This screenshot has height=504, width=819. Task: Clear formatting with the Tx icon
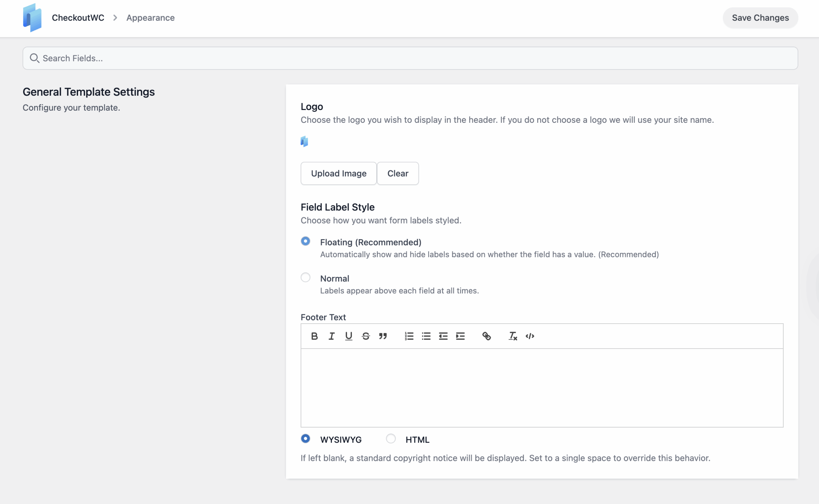click(513, 336)
